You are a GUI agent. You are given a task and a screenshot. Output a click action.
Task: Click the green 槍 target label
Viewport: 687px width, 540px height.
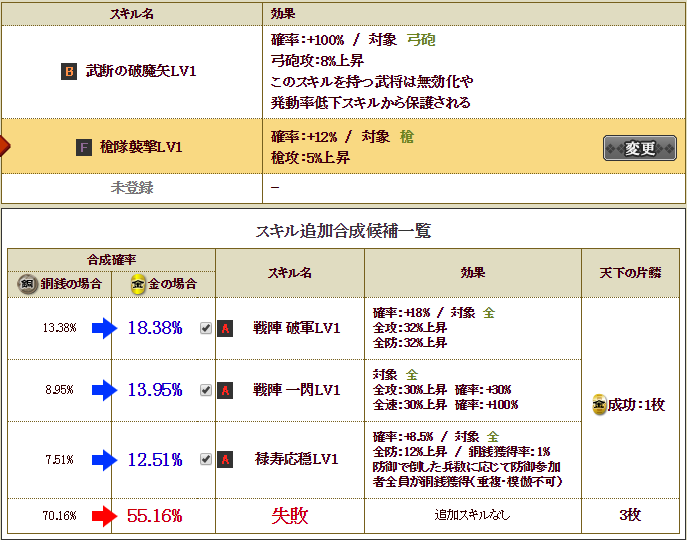(407, 137)
